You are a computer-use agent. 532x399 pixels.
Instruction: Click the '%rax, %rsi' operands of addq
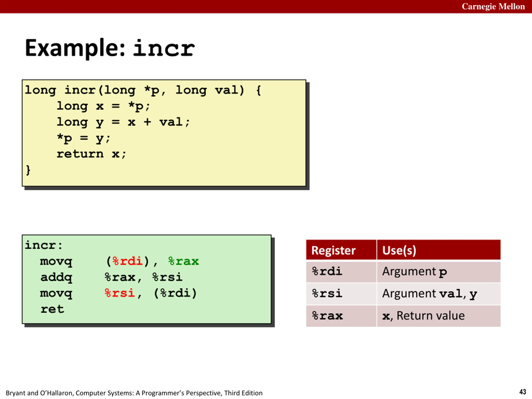(x=143, y=277)
